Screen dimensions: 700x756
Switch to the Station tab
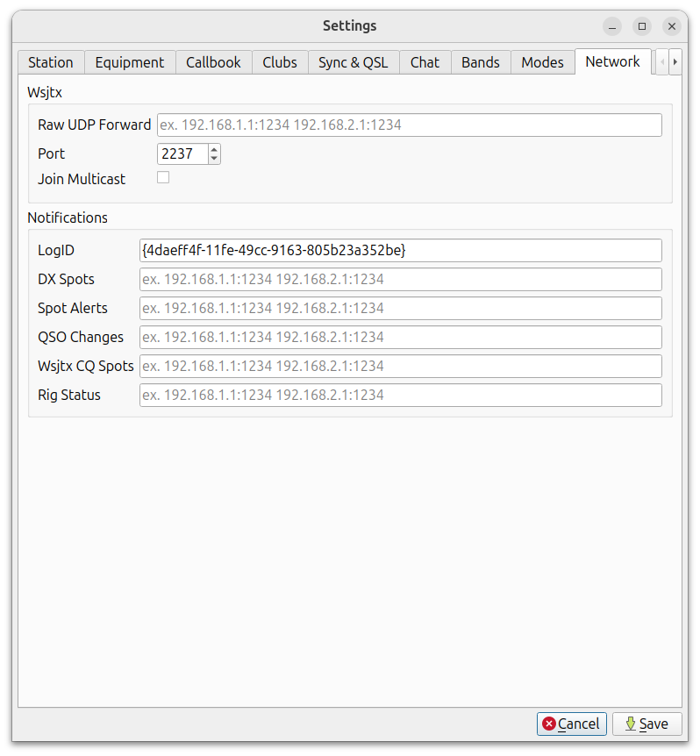[51, 62]
